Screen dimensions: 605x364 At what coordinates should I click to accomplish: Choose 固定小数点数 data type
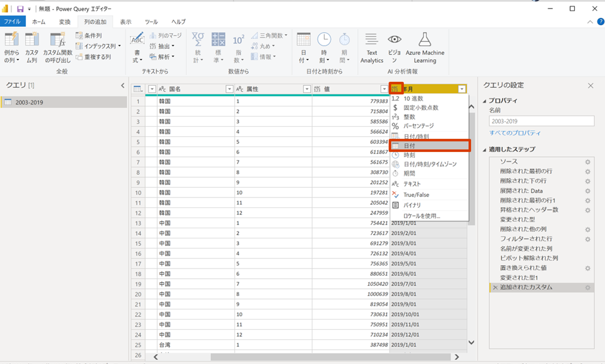(x=429, y=108)
